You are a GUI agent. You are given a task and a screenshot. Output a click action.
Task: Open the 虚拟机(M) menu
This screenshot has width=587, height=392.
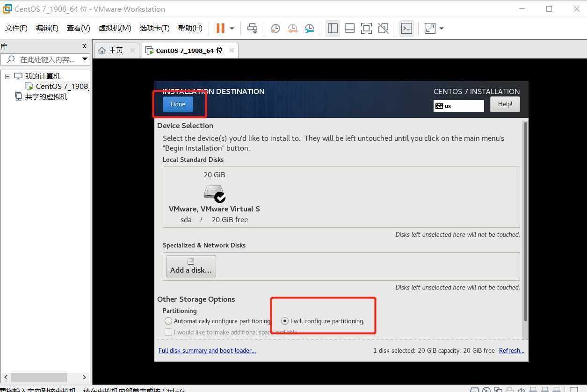pyautogui.click(x=115, y=28)
